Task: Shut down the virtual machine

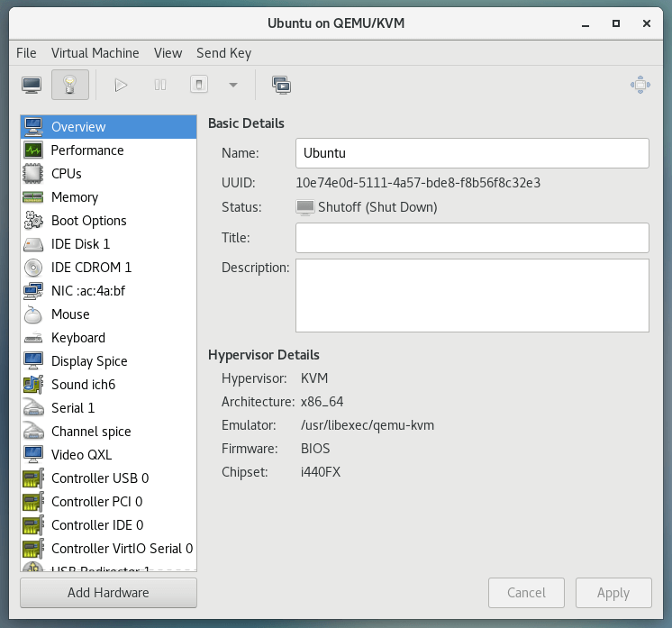Action: tap(199, 85)
